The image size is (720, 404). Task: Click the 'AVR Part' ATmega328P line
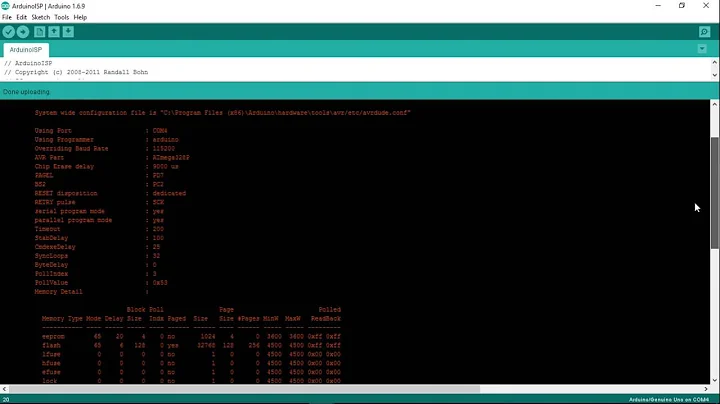(x=112, y=157)
